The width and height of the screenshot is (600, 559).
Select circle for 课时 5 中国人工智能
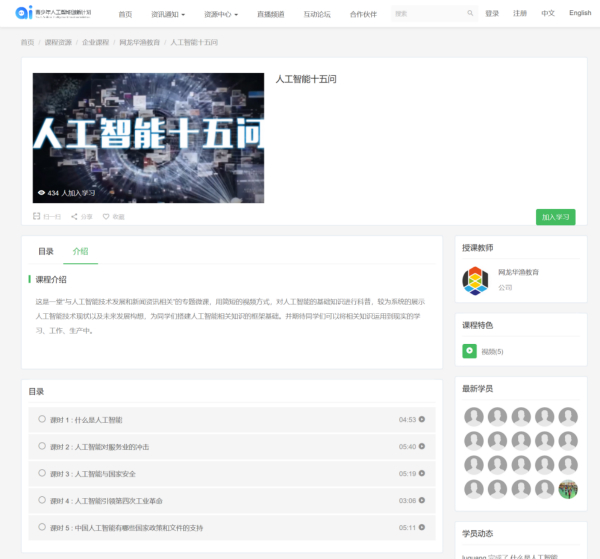(x=42, y=527)
